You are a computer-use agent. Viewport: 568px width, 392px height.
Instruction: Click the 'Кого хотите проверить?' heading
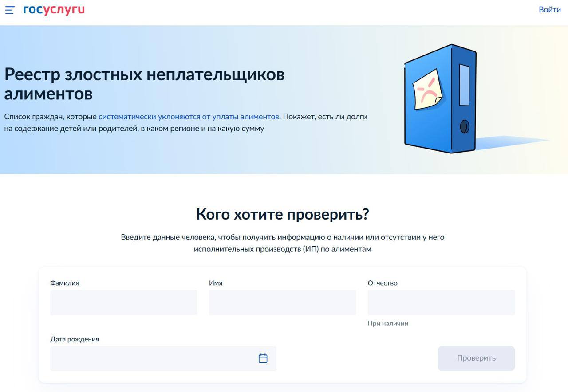point(282,214)
